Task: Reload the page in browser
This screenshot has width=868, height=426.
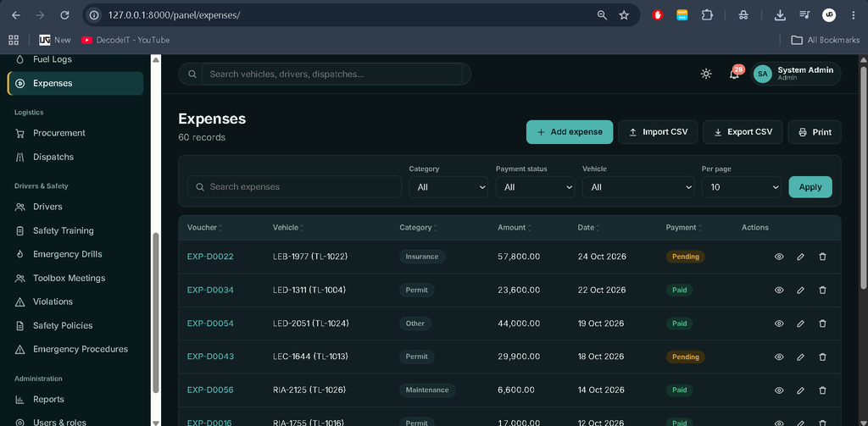Action: point(64,15)
